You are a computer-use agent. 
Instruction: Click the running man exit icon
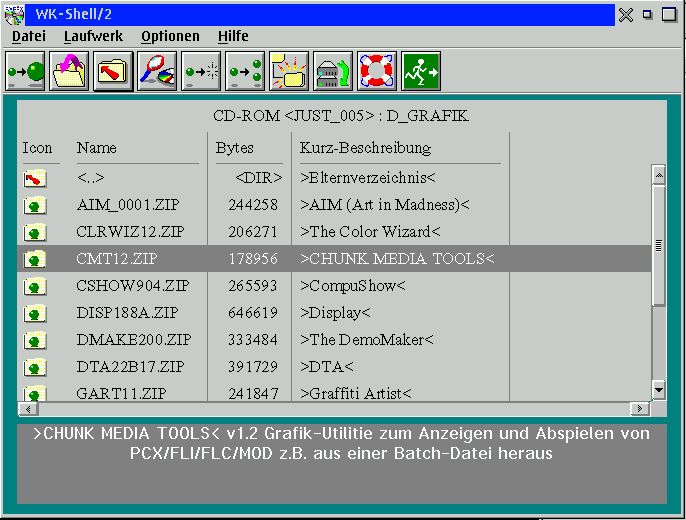tap(421, 71)
